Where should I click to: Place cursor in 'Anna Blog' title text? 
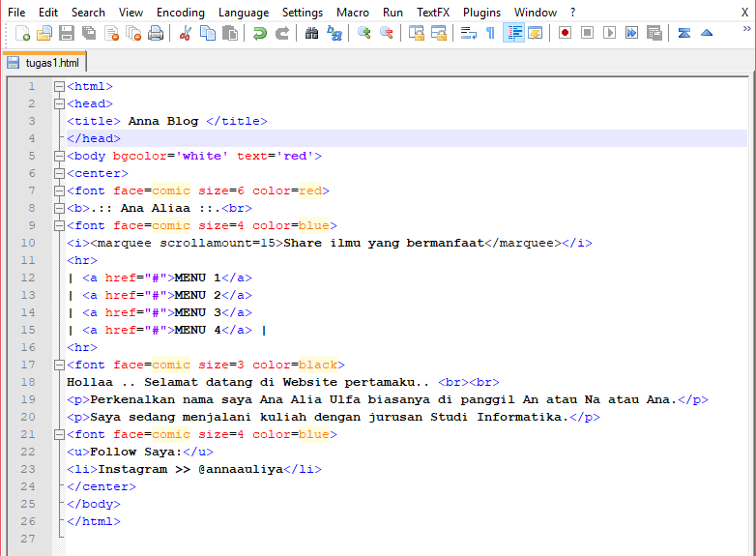point(163,121)
